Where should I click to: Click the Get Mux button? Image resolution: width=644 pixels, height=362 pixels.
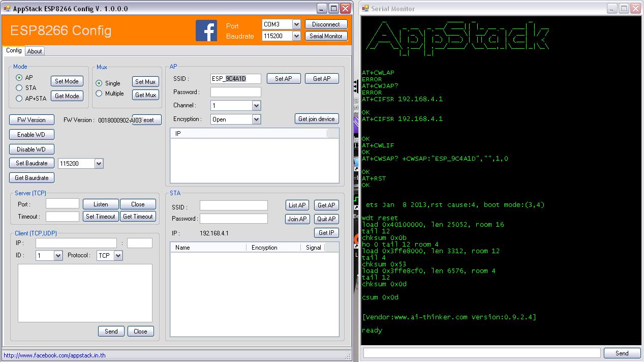click(145, 95)
